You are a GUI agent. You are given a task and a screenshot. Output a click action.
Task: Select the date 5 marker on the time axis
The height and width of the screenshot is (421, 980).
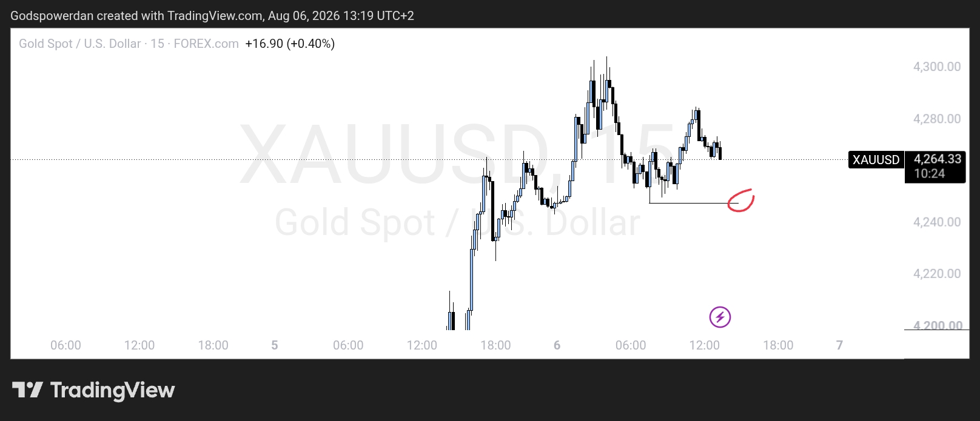coord(274,345)
